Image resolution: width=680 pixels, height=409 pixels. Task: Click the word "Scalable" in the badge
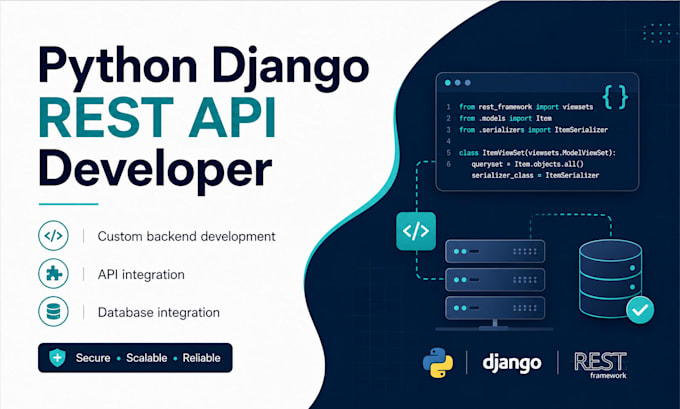(147, 358)
